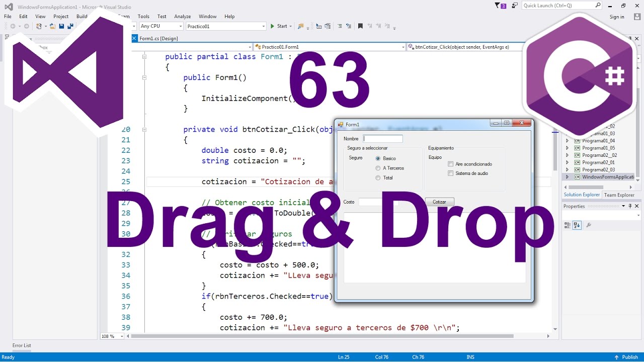
Task: Click the Sign in link
Action: [x=617, y=17]
